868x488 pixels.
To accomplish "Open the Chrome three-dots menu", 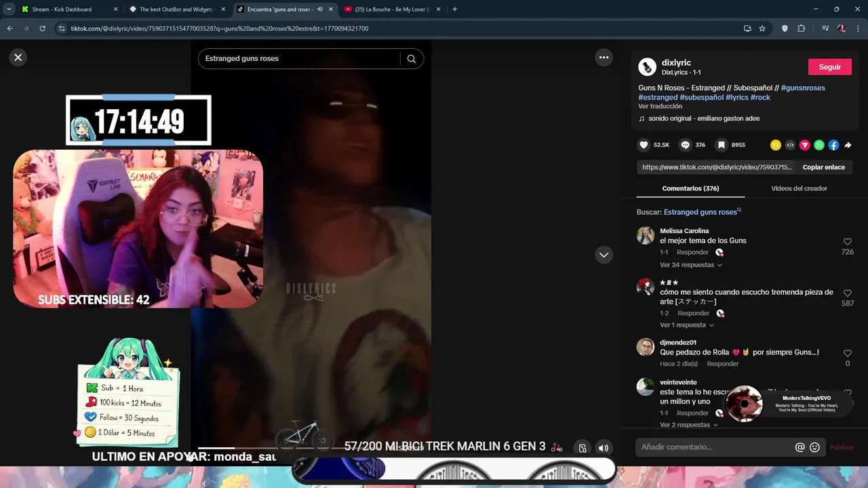I will tap(858, 28).
